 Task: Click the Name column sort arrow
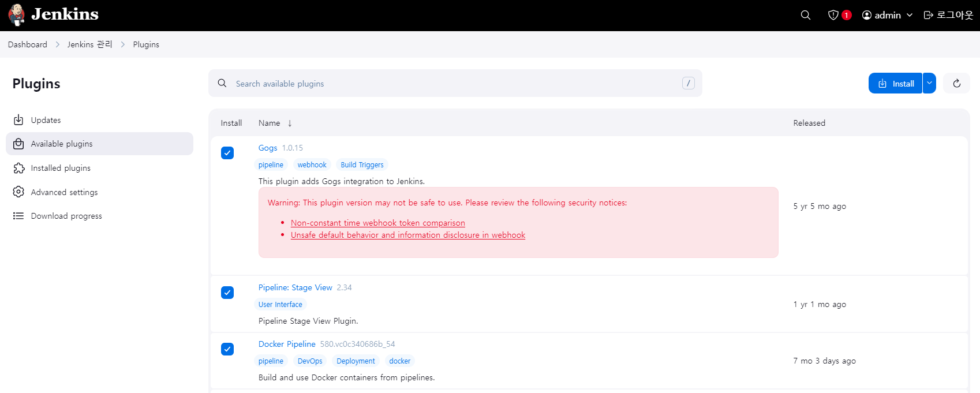pos(290,123)
